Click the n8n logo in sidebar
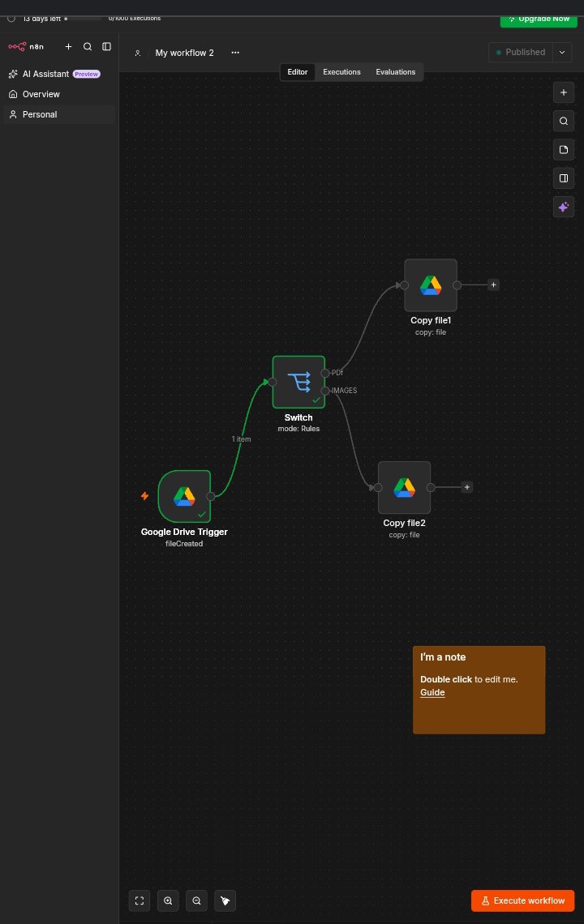Image resolution: width=584 pixels, height=924 pixels. [26, 46]
